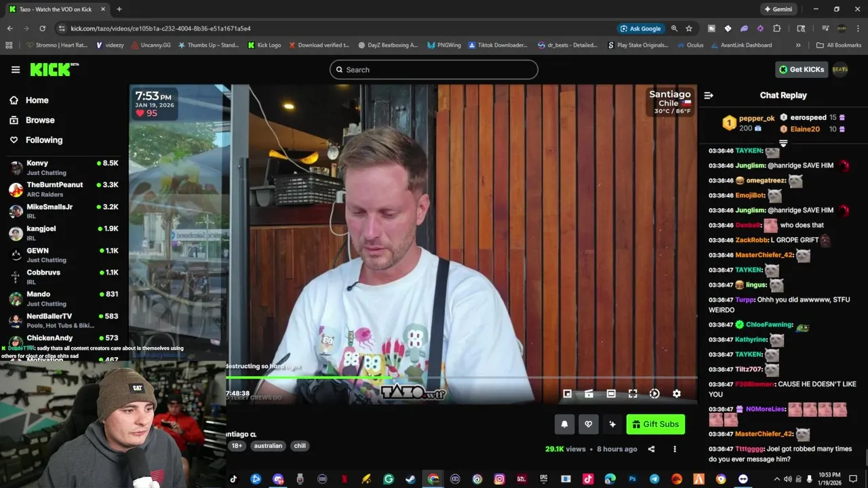868x488 pixels.
Task: Open the BEATS profile avatar on Kick
Action: click(x=840, y=69)
